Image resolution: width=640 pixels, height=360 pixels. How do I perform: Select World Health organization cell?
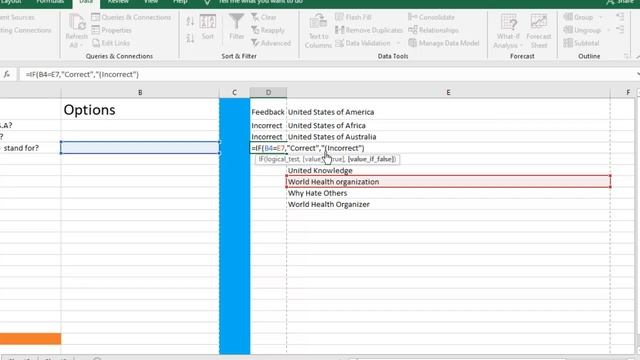[x=448, y=182]
